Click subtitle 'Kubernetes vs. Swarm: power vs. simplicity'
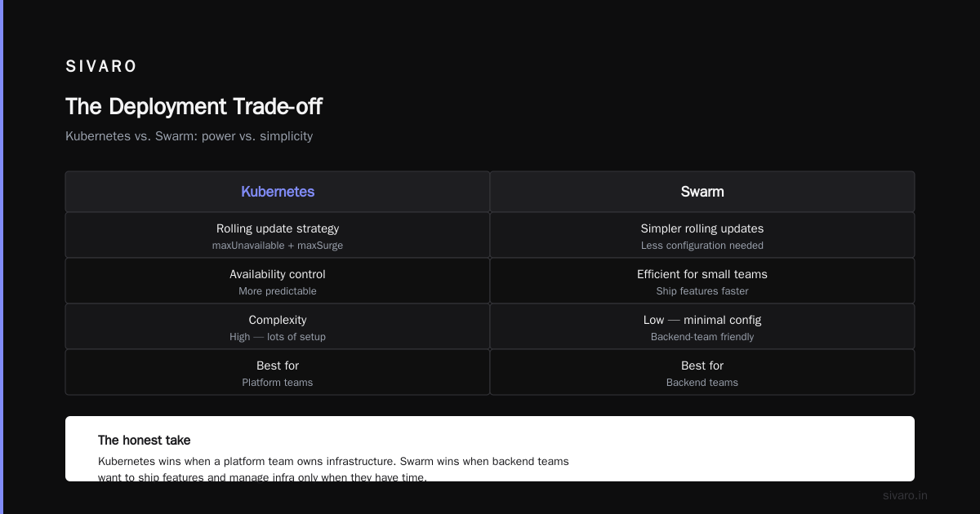 [189, 136]
